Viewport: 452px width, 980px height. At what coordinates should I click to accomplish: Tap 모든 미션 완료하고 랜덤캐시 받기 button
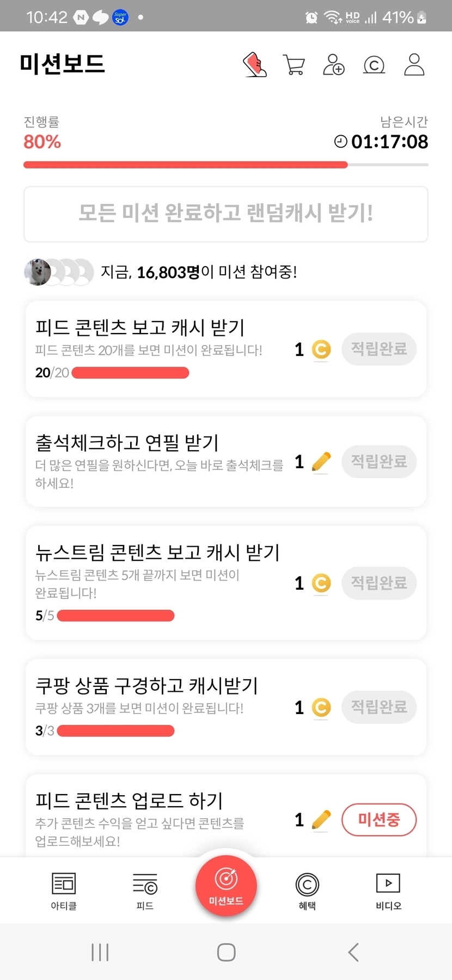point(226,214)
